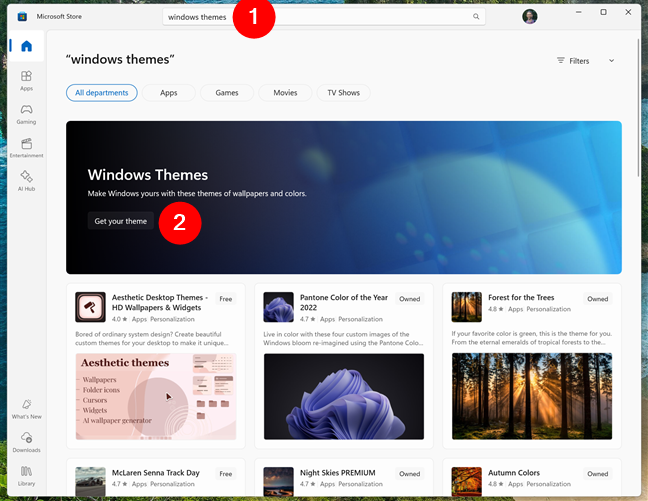Click the "windows themes" results heading
This screenshot has width=648, height=501.
tap(120, 60)
